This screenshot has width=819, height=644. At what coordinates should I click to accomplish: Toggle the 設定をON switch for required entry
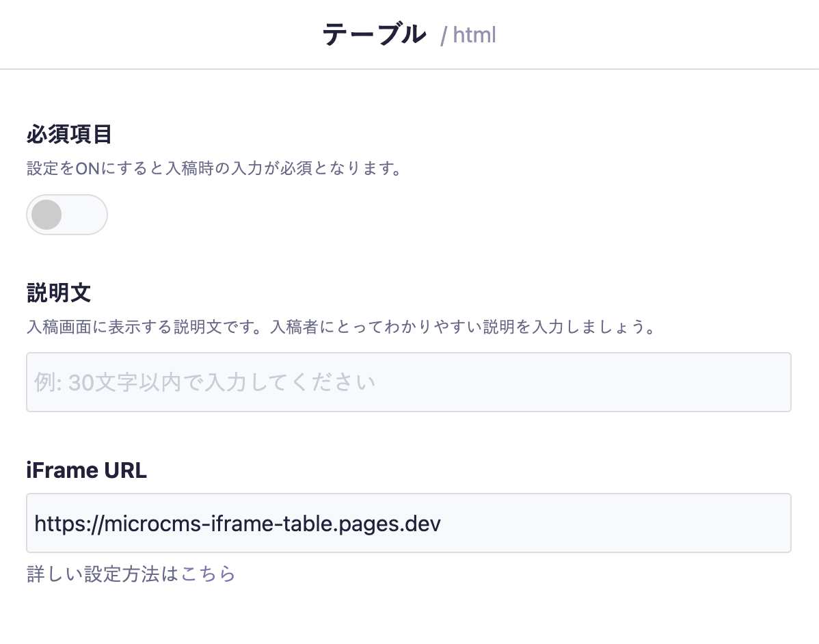click(66, 214)
